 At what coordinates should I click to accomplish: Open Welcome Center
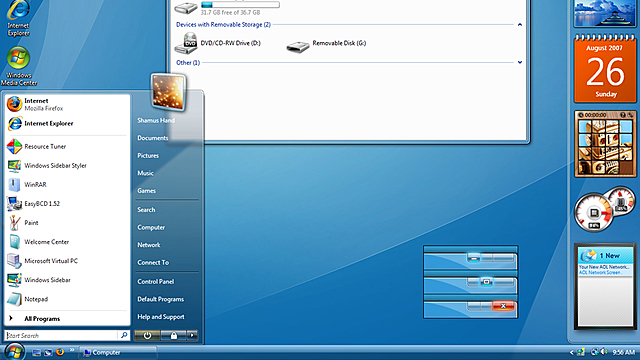click(x=67, y=242)
